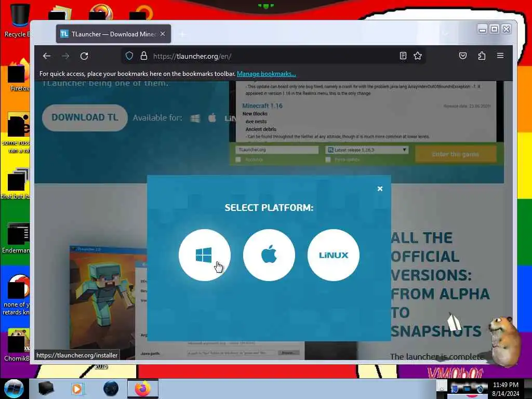Open tracking protection shield info
The height and width of the screenshot is (399, 532).
coord(129,56)
